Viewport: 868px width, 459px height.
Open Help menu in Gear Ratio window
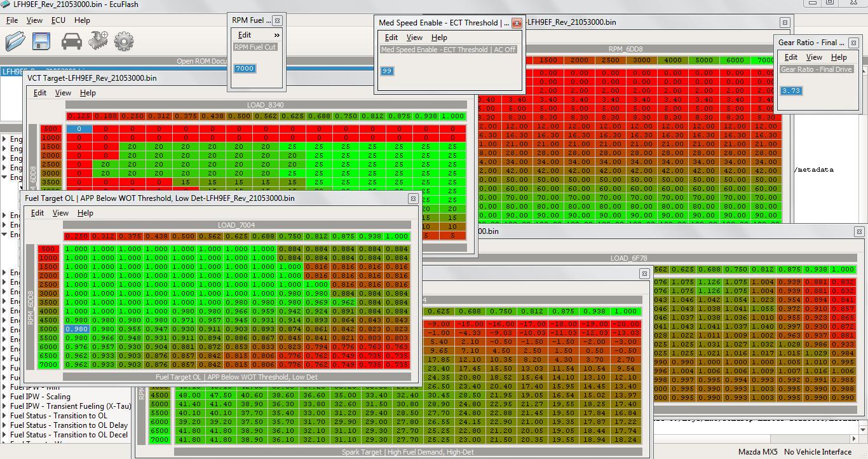[839, 57]
